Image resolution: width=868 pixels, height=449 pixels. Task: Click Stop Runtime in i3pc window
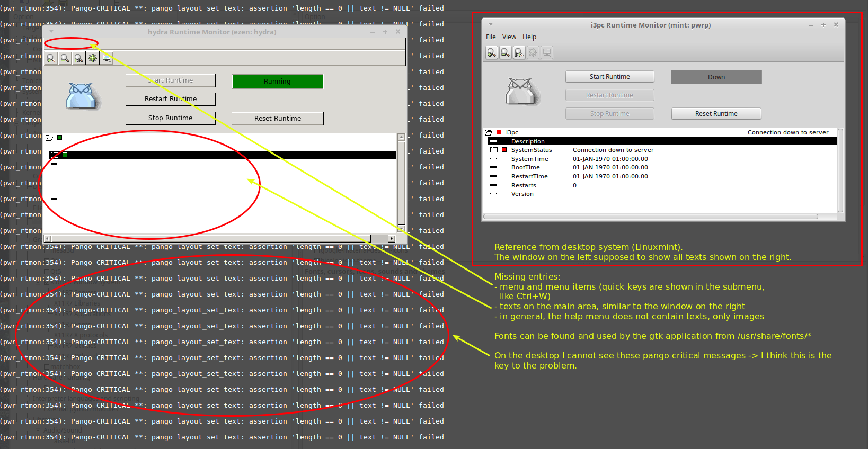[610, 114]
